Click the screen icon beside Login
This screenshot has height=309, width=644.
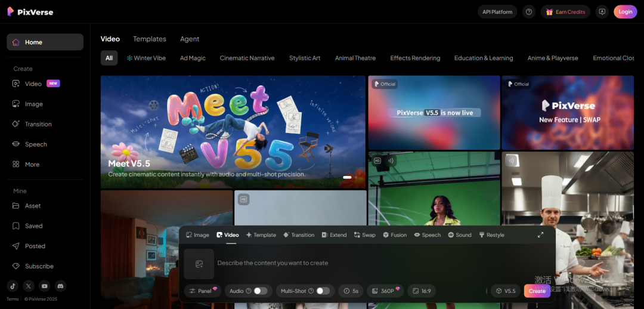(602, 12)
